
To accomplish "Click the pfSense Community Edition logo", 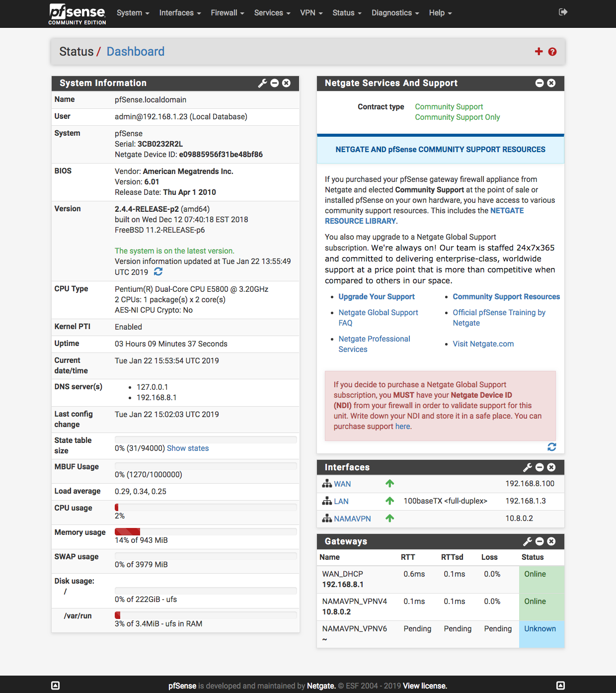I will [77, 14].
